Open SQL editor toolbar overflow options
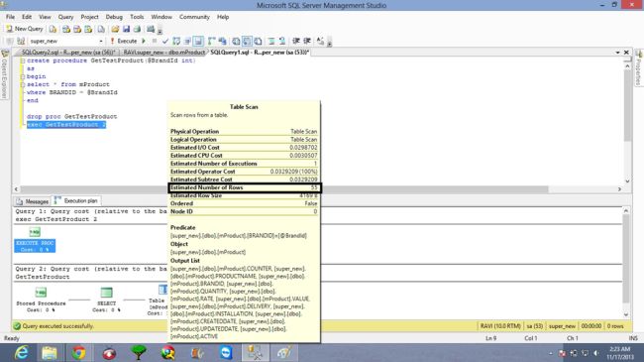The image size is (644, 362). (x=329, y=43)
